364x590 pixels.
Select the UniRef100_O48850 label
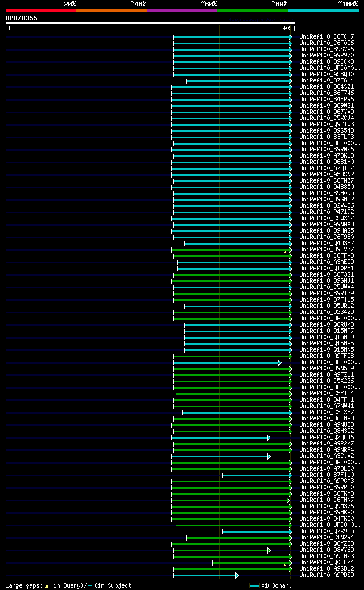pos(326,187)
